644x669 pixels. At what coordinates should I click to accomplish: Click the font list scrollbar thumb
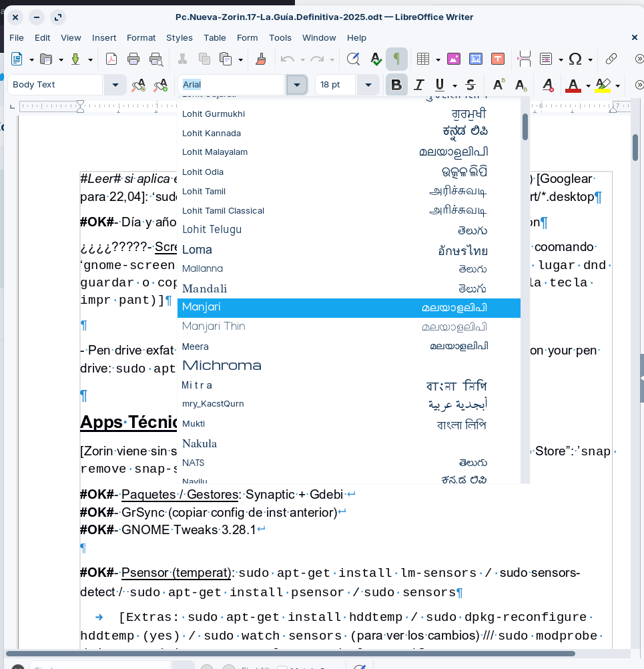[525, 127]
